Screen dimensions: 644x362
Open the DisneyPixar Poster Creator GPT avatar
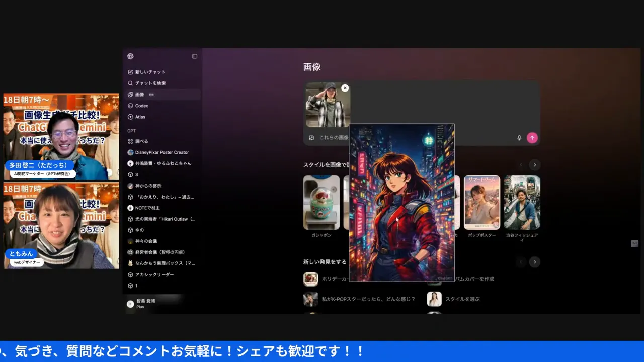coord(130,152)
